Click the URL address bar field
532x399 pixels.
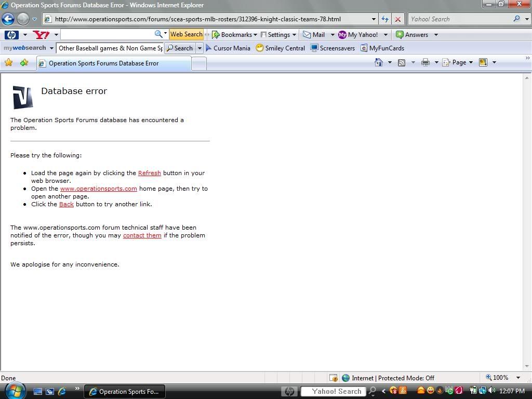(x=208, y=19)
